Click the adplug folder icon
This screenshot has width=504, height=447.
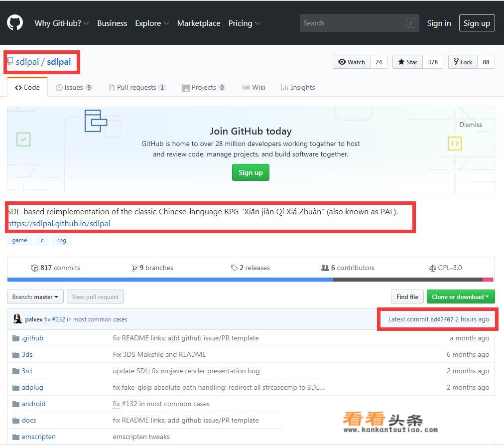pyautogui.click(x=16, y=388)
